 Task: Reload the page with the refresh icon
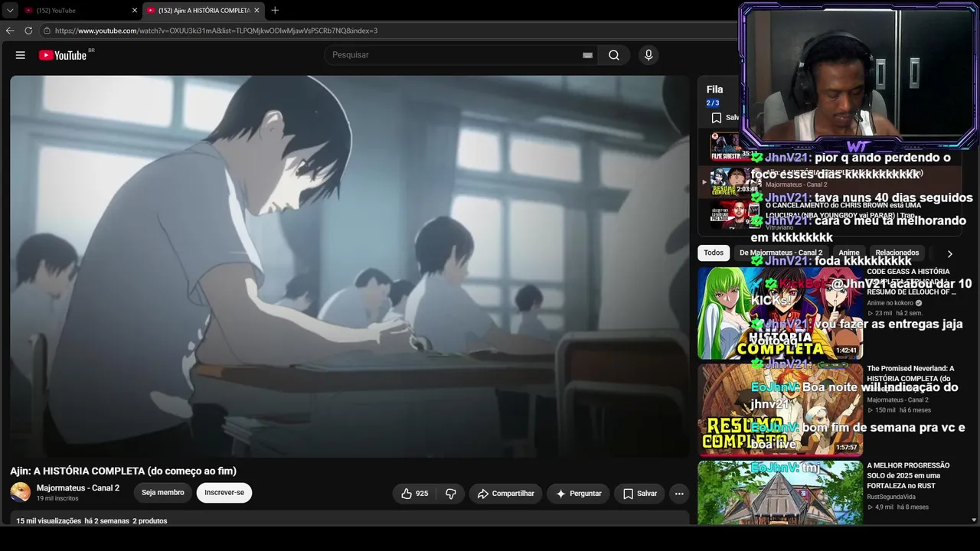point(28,31)
